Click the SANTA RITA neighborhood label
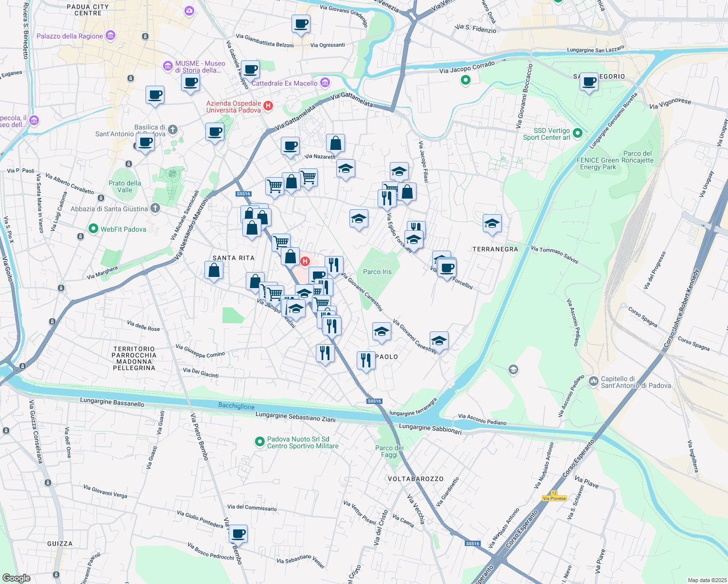Screen dimensions: 728x584 click(234, 258)
